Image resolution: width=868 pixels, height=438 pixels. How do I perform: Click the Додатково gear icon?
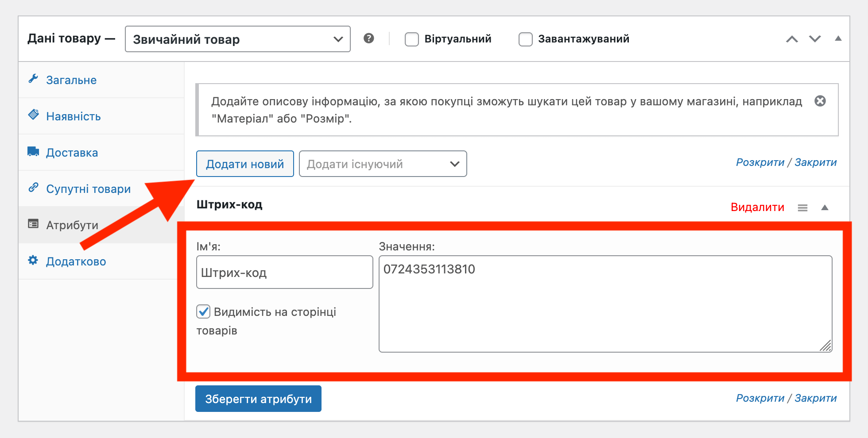tap(33, 260)
